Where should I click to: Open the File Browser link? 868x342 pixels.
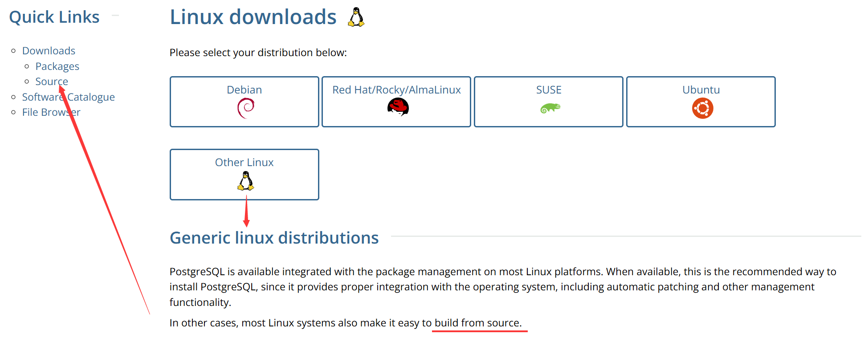click(x=51, y=112)
